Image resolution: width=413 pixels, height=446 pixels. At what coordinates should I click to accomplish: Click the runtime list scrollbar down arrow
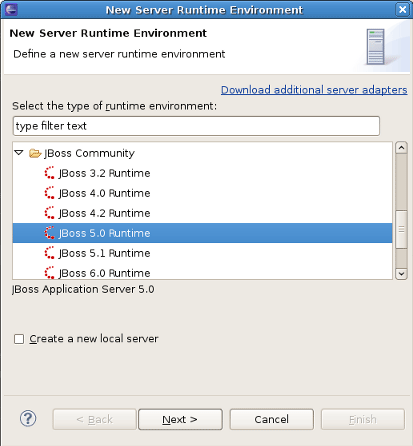pos(401,274)
